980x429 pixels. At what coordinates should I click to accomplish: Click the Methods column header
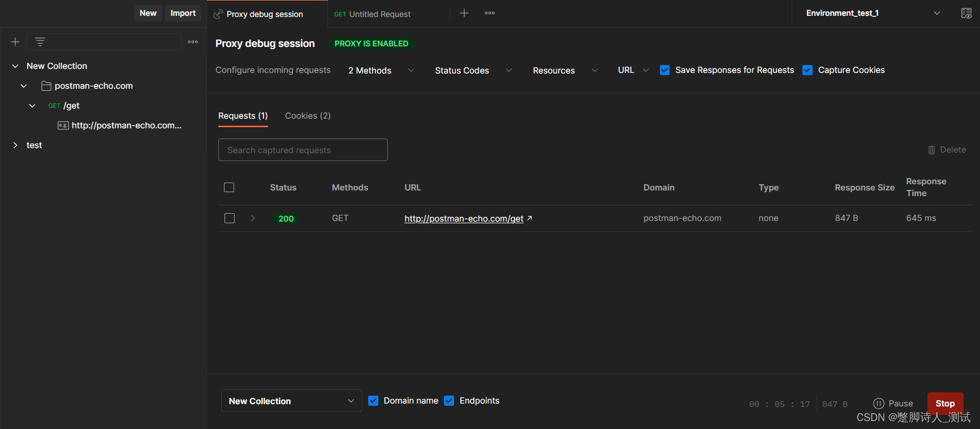click(350, 188)
